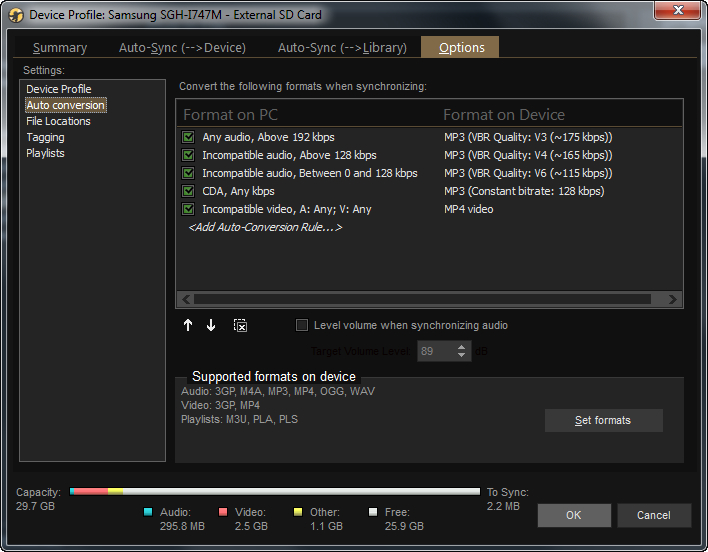Open the Summary tab
The height and width of the screenshot is (552, 708).
tap(60, 48)
